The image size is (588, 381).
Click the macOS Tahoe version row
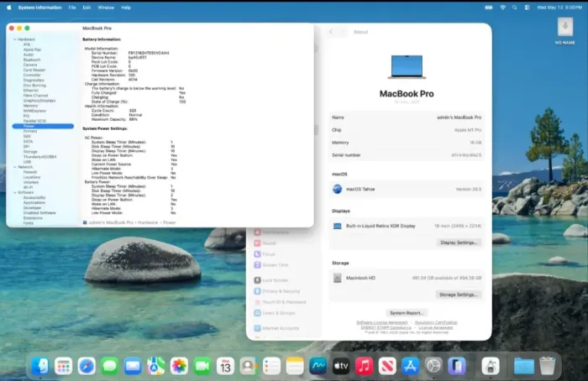pos(407,189)
